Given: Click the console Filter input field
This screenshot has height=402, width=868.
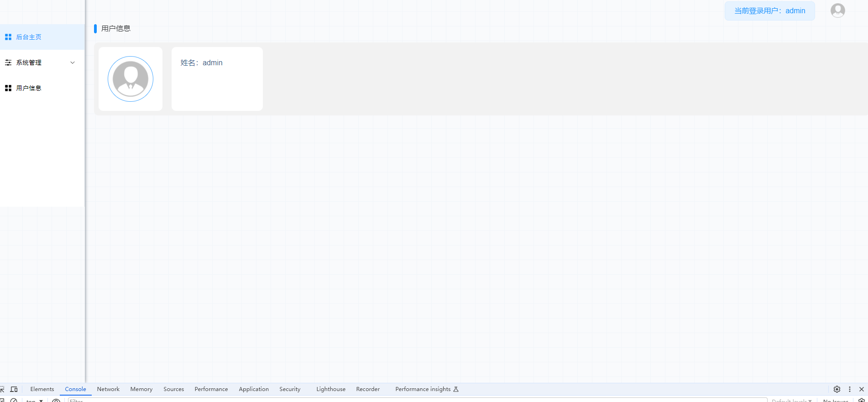Looking at the screenshot, I should (411, 400).
